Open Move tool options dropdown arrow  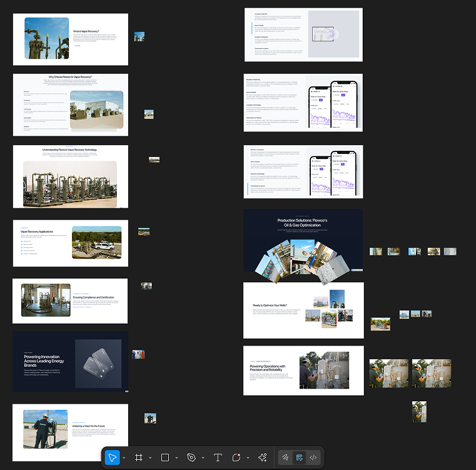coord(124,457)
